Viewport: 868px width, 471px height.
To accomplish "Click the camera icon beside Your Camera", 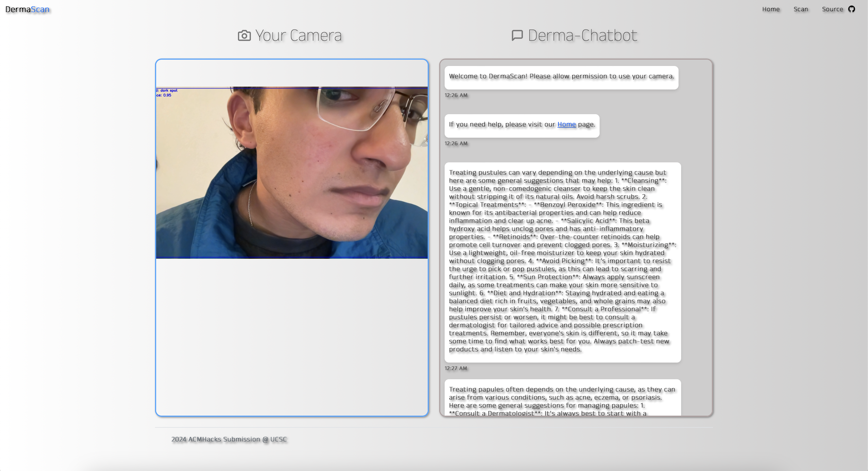I will tap(244, 35).
